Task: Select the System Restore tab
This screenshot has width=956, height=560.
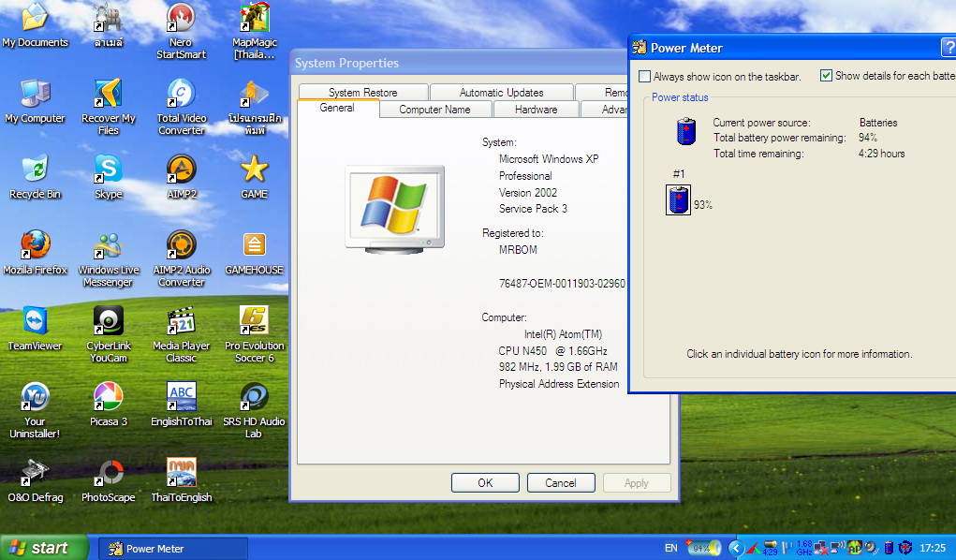Action: coord(362,93)
